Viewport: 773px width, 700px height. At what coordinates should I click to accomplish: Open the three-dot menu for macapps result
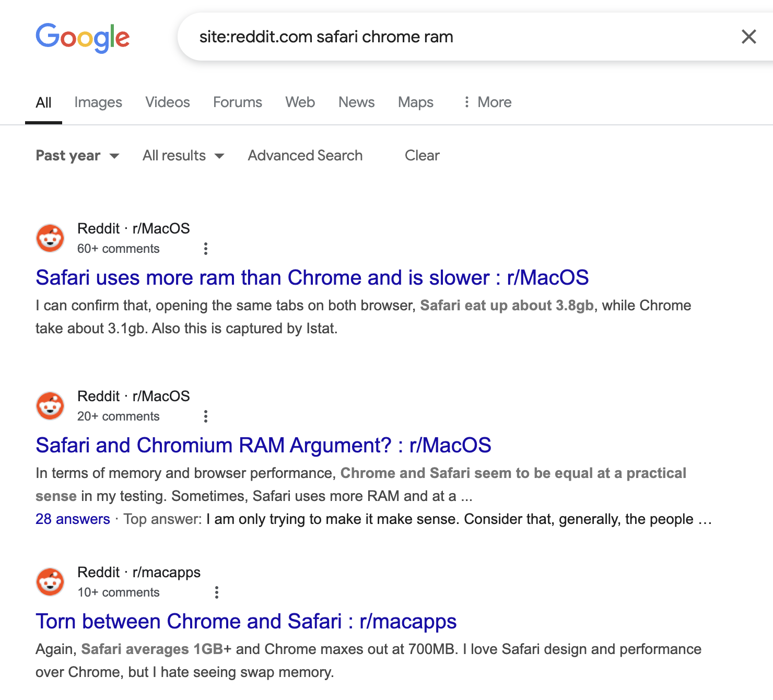217,592
